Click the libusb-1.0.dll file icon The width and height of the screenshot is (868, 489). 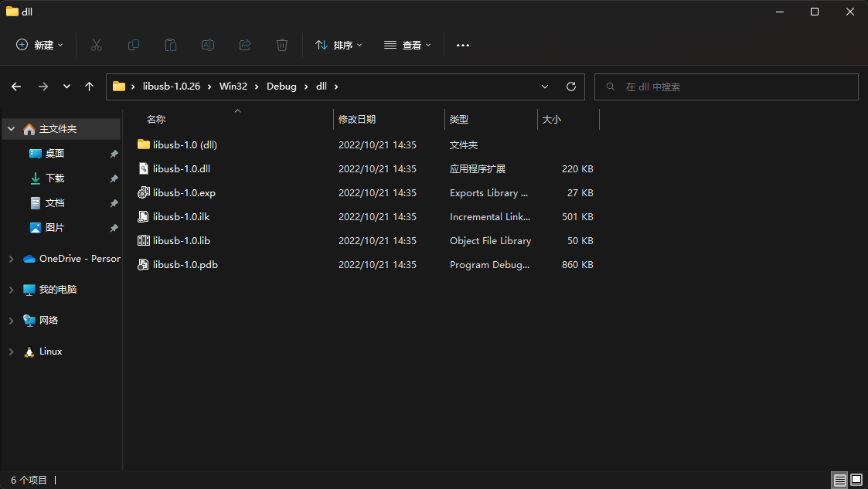(143, 168)
